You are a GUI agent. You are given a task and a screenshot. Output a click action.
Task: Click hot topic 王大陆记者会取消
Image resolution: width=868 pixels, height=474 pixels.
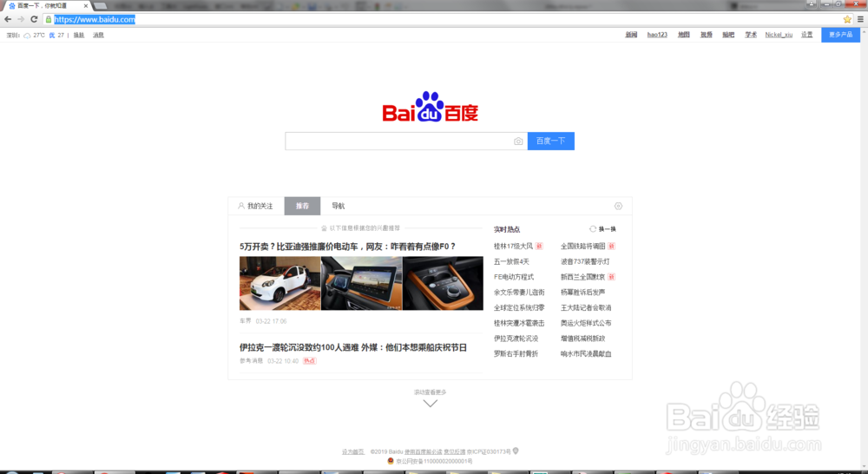pos(586,307)
